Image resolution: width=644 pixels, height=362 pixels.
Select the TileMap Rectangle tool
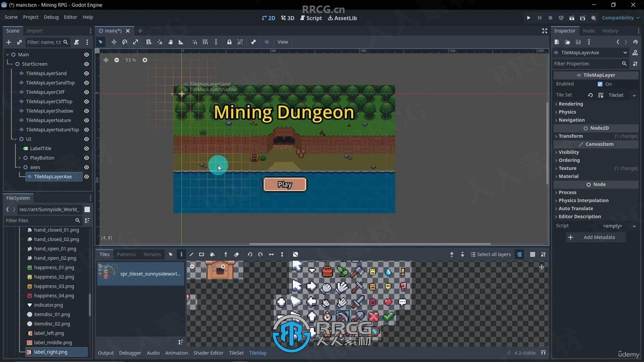pos(202,254)
